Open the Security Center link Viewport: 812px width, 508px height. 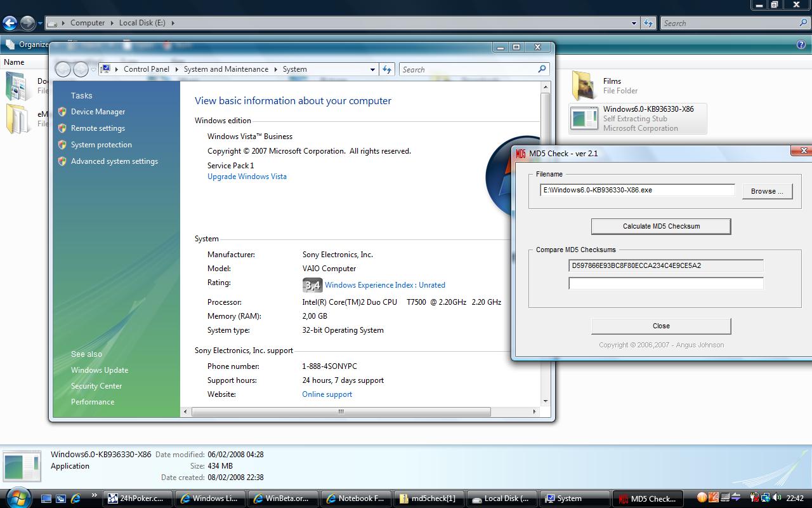click(96, 386)
